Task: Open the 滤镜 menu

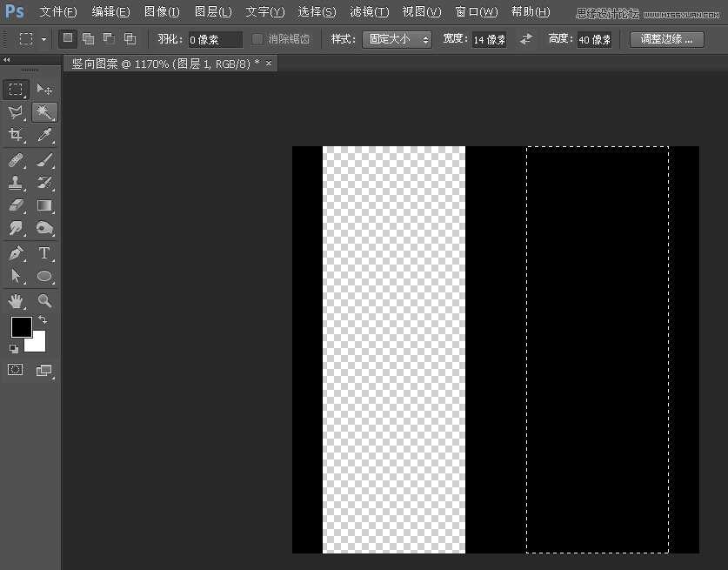Action: point(368,11)
